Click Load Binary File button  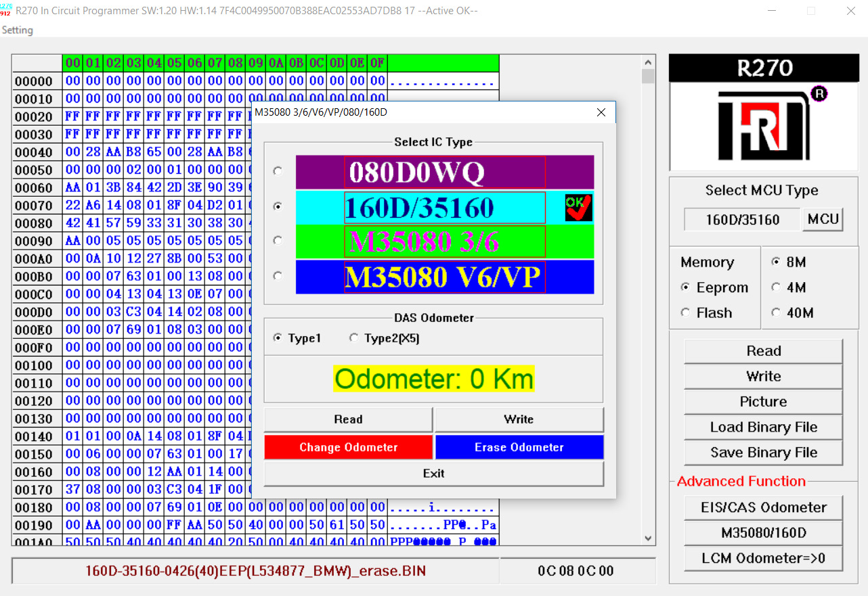tap(764, 427)
